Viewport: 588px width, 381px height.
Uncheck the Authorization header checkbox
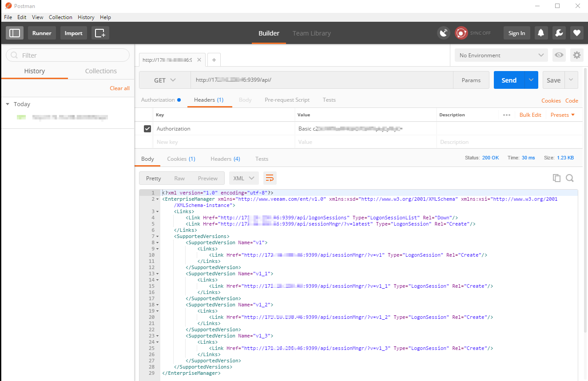tap(147, 129)
